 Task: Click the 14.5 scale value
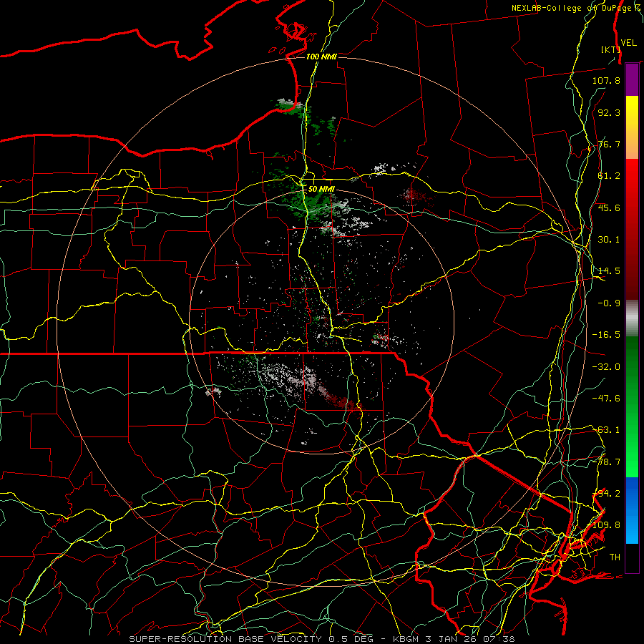(x=609, y=271)
